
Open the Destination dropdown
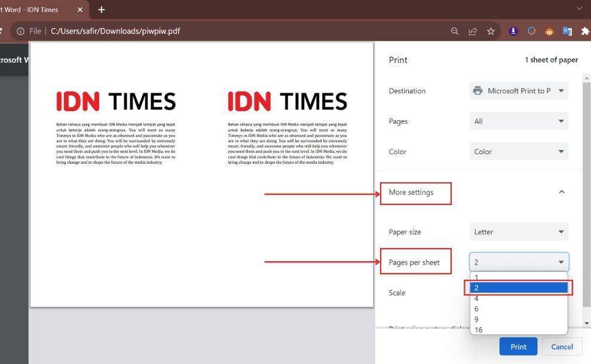(x=519, y=91)
